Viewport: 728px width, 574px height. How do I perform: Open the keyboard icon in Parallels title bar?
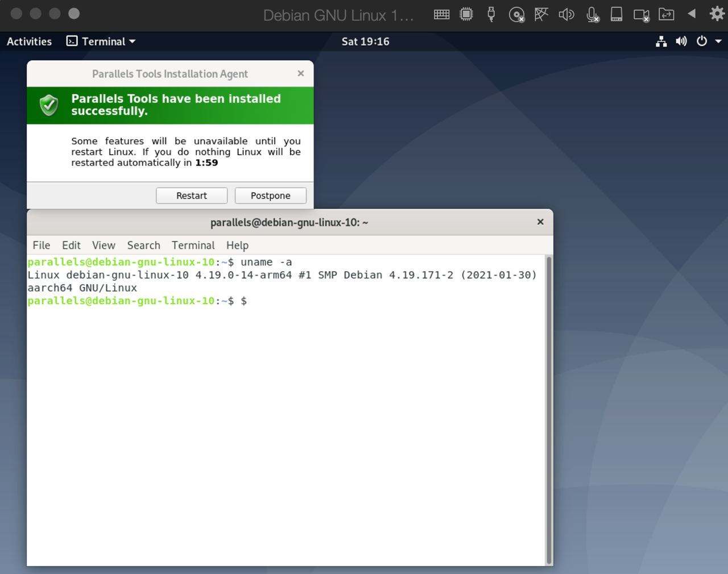pyautogui.click(x=441, y=14)
